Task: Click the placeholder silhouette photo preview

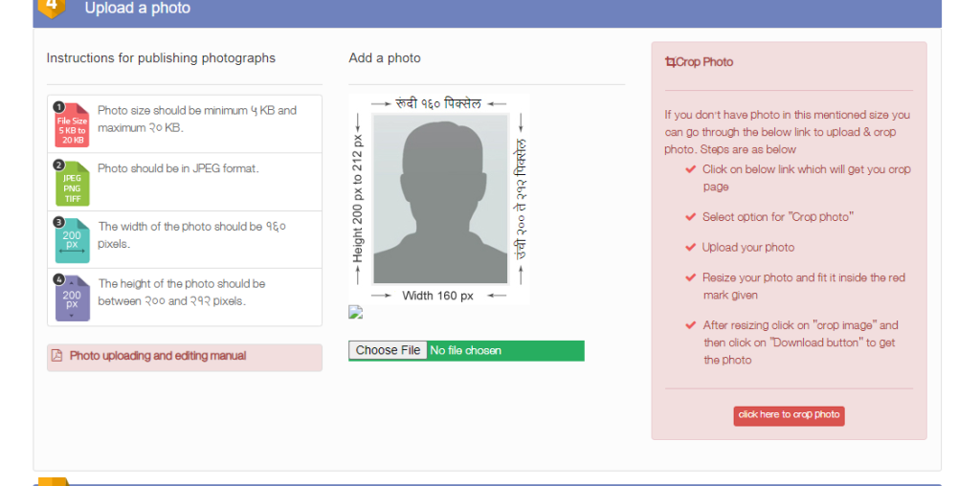Action: (440, 199)
